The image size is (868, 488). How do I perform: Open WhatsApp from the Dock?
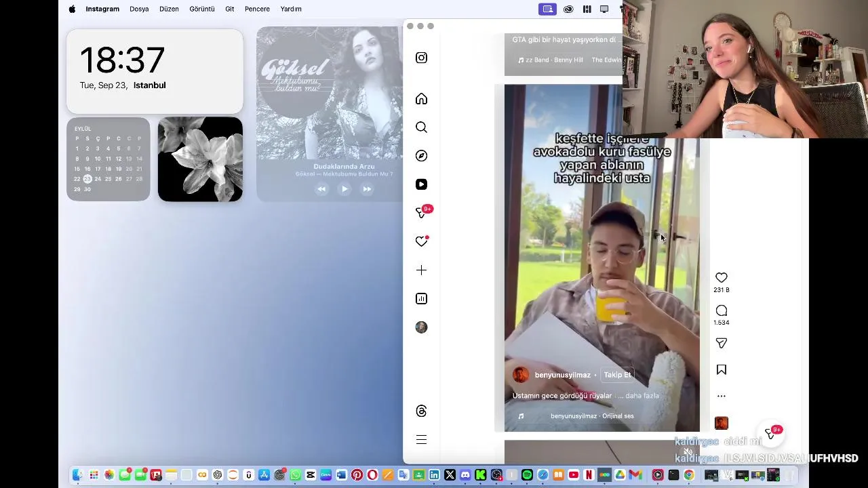[x=296, y=475]
